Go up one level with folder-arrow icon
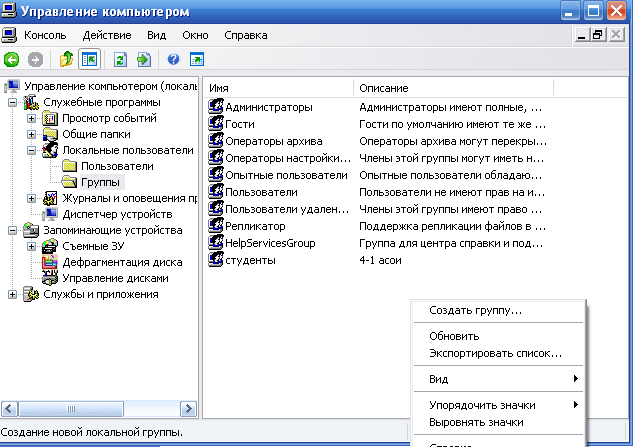 click(66, 59)
